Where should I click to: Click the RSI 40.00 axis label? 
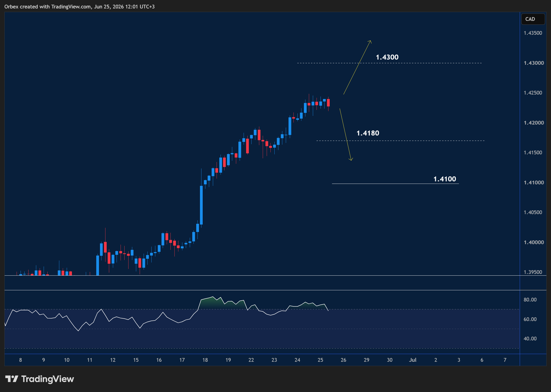point(530,339)
